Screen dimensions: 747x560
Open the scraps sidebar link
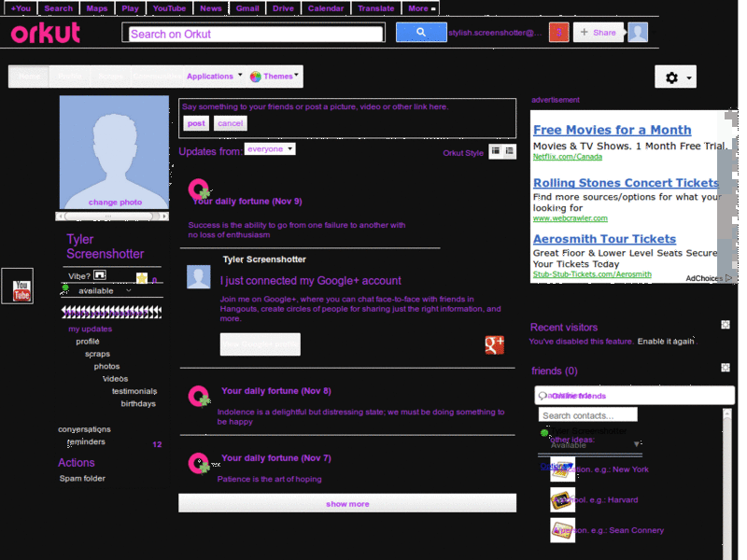tap(97, 354)
